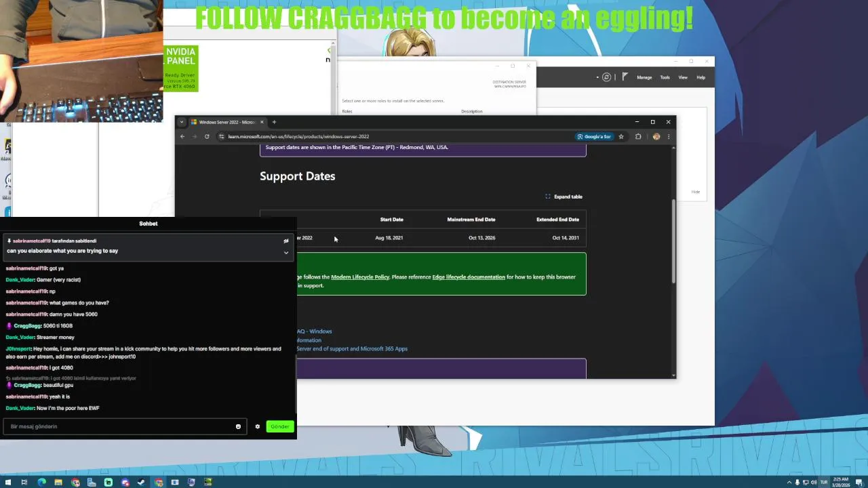
Task: Open a new browser tab
Action: pyautogui.click(x=274, y=122)
